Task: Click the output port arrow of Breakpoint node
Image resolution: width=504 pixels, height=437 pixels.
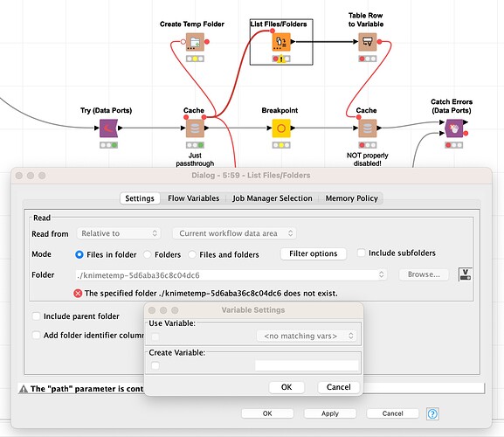Action: pos(293,128)
